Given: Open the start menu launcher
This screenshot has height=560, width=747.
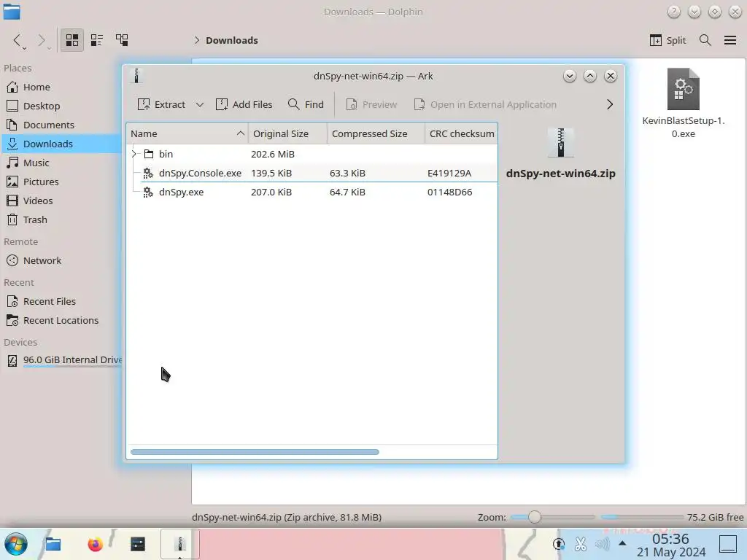Looking at the screenshot, I should click(16, 544).
